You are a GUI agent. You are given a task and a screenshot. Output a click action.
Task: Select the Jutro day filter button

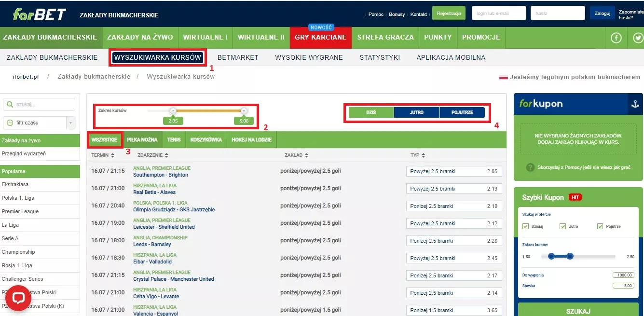(416, 112)
